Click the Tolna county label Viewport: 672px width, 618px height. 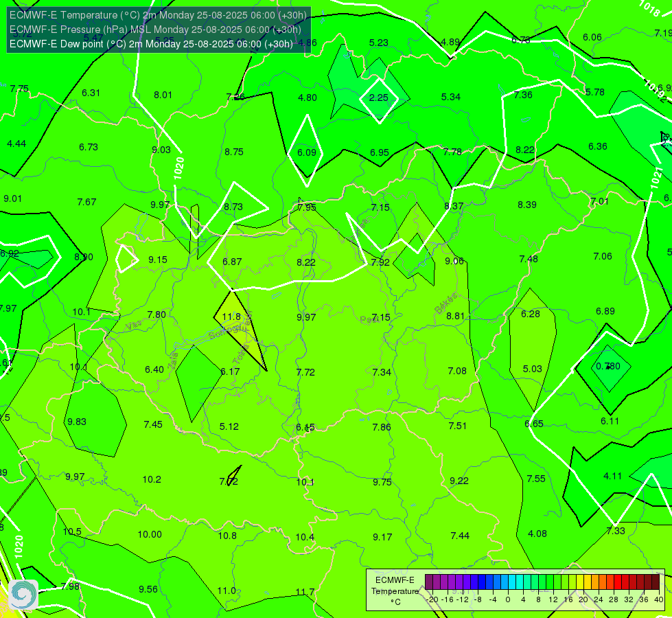(x=242, y=354)
